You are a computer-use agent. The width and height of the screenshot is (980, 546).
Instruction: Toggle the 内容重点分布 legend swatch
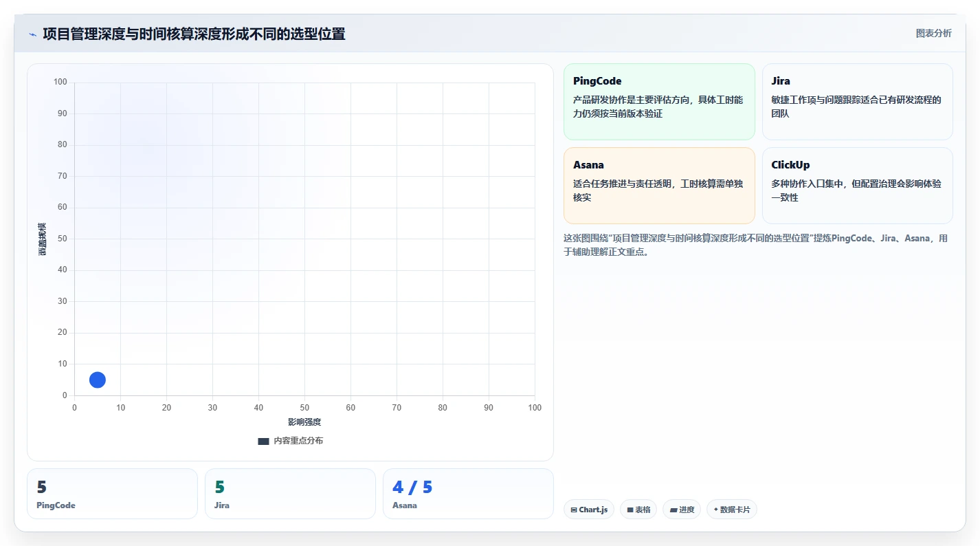click(x=263, y=441)
